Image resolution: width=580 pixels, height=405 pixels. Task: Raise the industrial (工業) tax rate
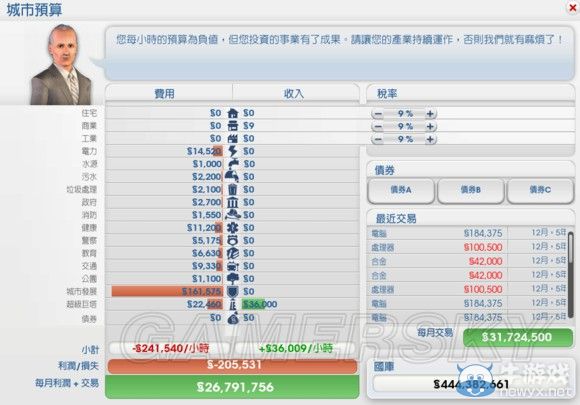(x=430, y=139)
